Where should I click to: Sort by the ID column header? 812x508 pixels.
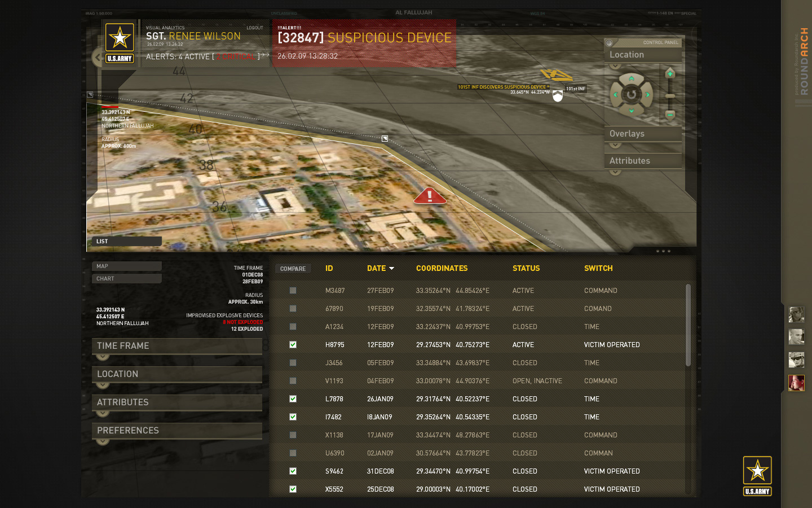pyautogui.click(x=329, y=268)
